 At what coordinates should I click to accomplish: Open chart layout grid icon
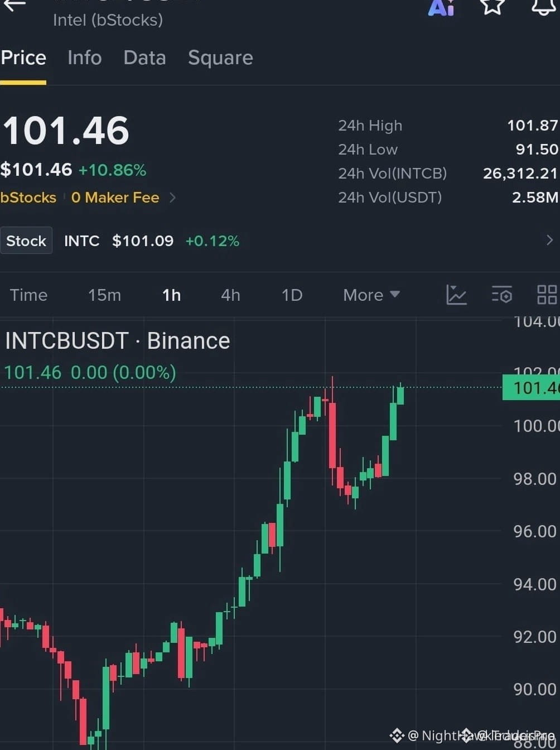pyautogui.click(x=547, y=295)
